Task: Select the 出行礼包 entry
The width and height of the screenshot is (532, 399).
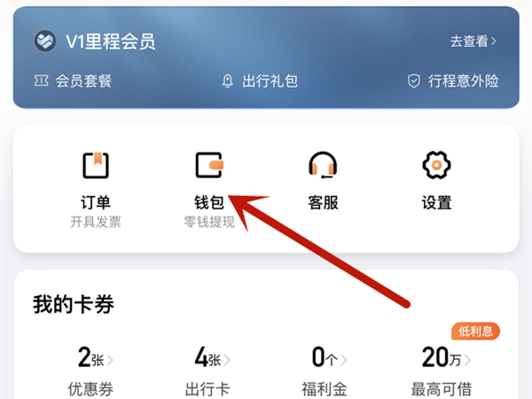Action: (260, 81)
